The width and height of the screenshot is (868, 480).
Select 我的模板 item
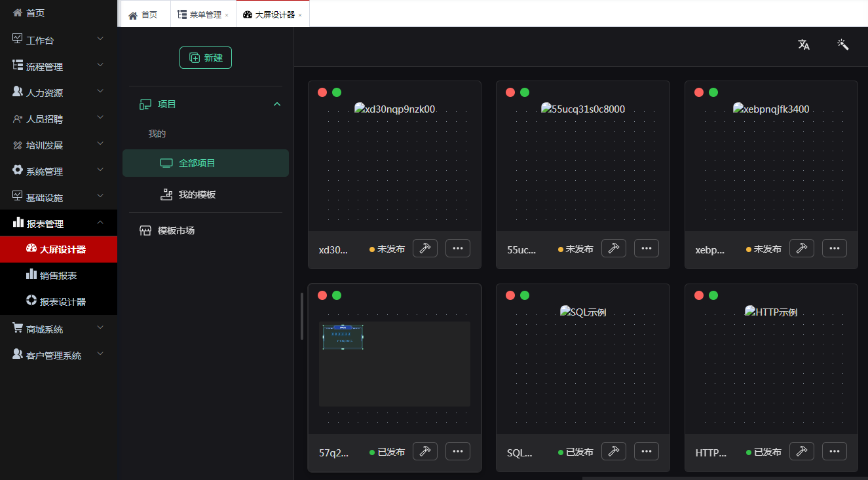click(x=206, y=194)
